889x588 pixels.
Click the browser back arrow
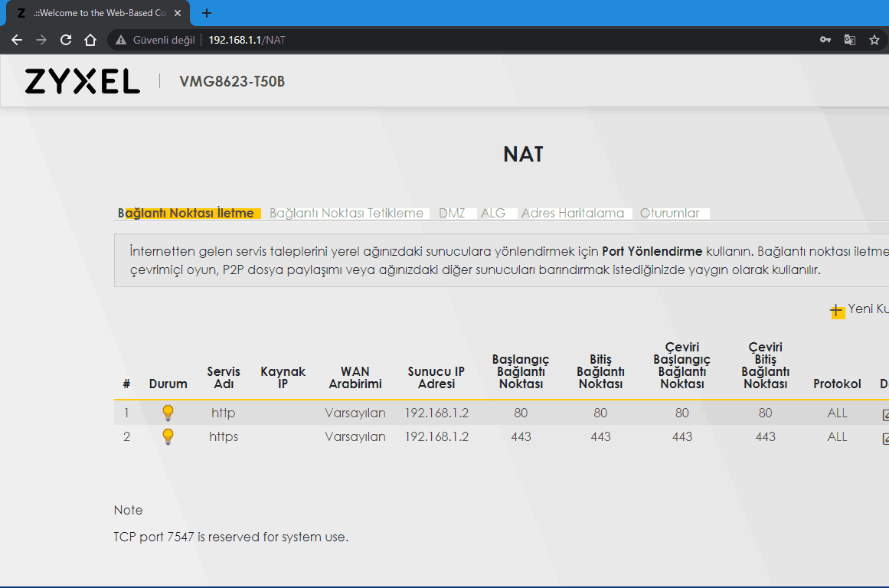click(x=17, y=40)
